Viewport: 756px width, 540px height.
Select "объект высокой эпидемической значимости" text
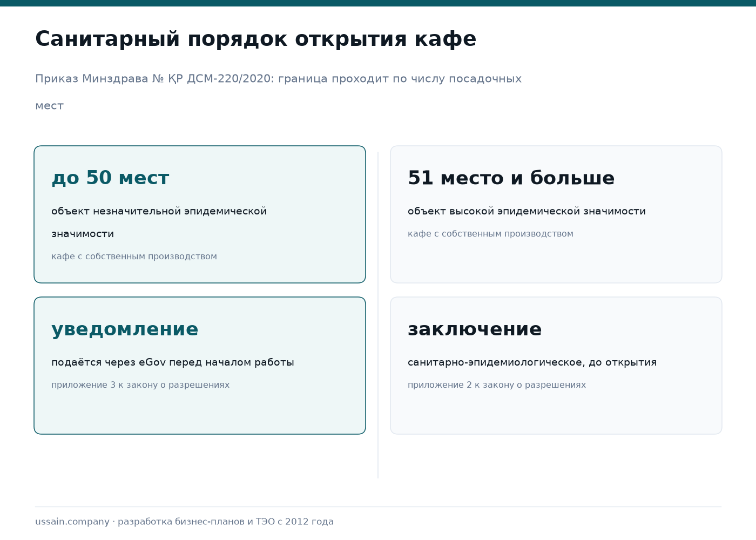coord(526,211)
